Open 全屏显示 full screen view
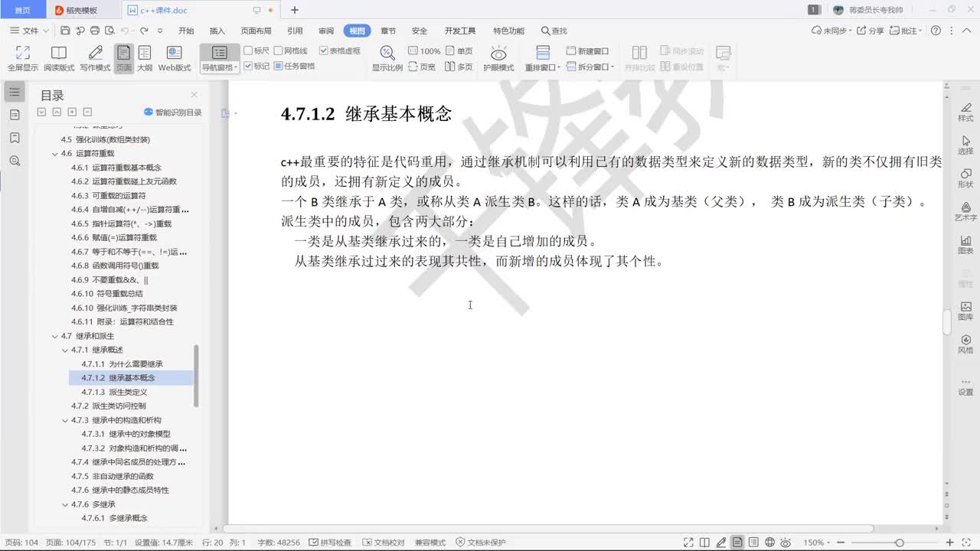The width and height of the screenshot is (980, 551). (x=23, y=58)
